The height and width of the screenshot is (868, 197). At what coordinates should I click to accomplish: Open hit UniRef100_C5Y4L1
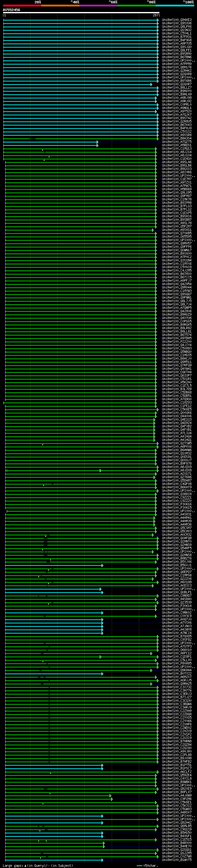(176, 33)
